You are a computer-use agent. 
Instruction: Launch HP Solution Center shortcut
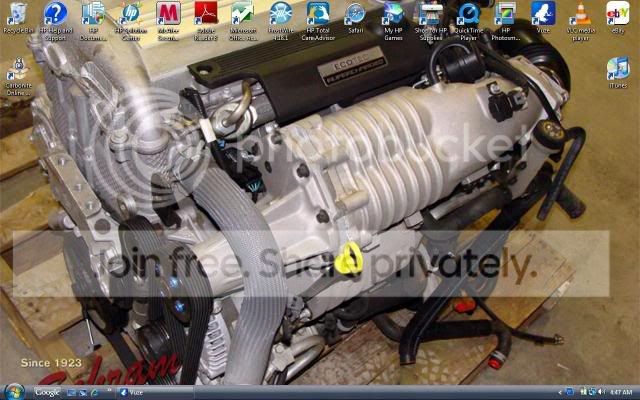(131, 21)
